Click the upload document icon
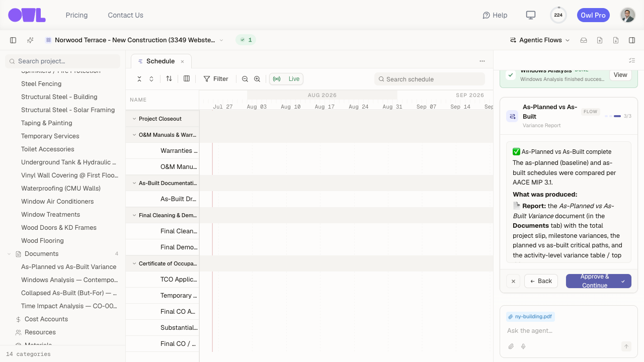Viewport: 644px width, 362px height. point(600,40)
